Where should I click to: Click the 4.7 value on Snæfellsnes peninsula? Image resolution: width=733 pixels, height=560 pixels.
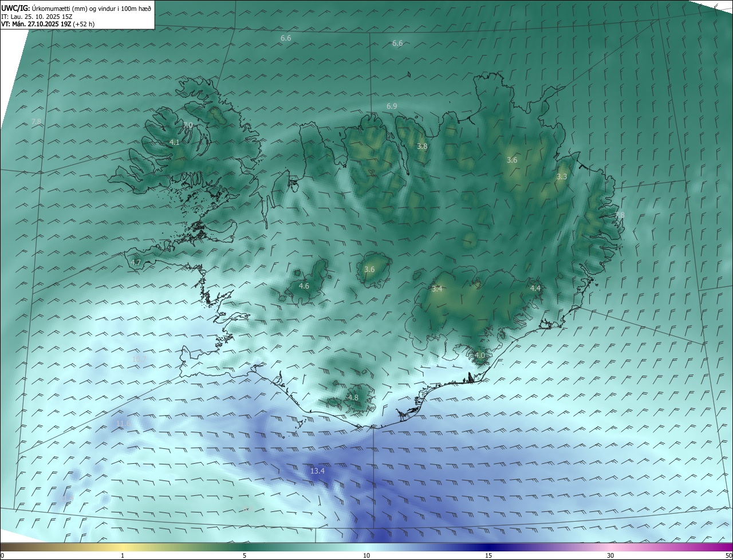click(x=136, y=262)
